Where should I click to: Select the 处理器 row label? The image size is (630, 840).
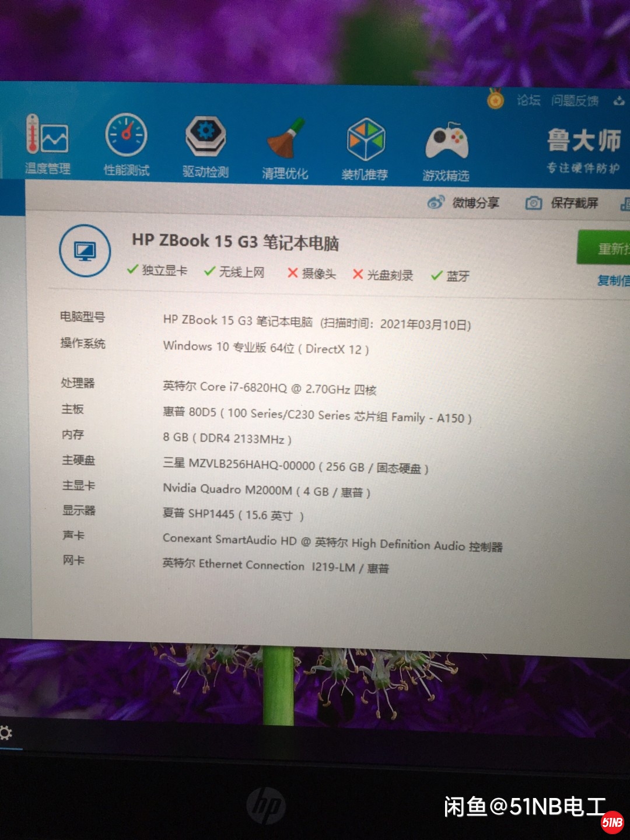click(78, 383)
